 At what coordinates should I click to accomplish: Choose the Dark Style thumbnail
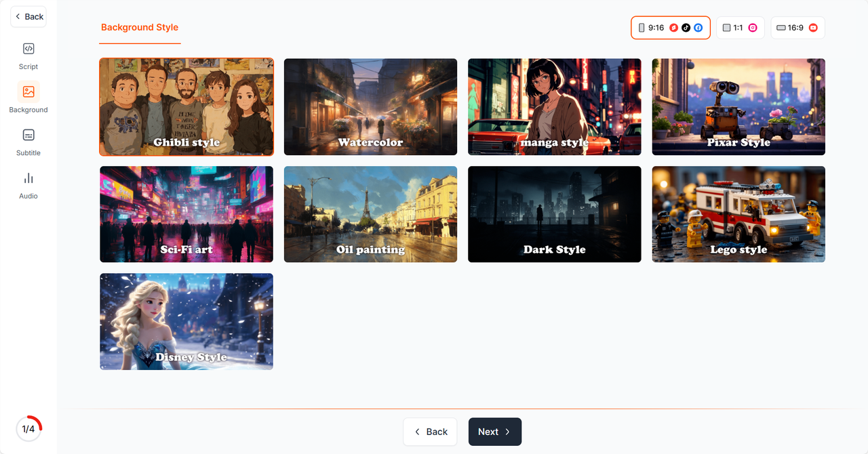[x=555, y=214]
